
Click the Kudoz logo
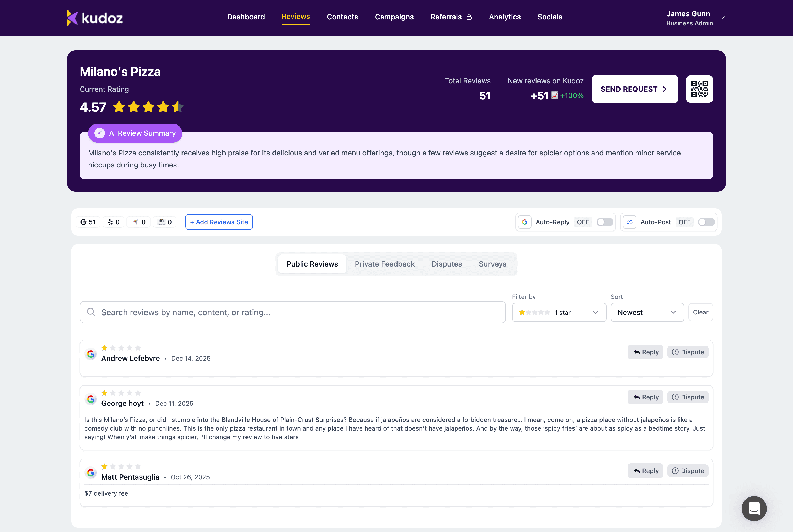(95, 18)
